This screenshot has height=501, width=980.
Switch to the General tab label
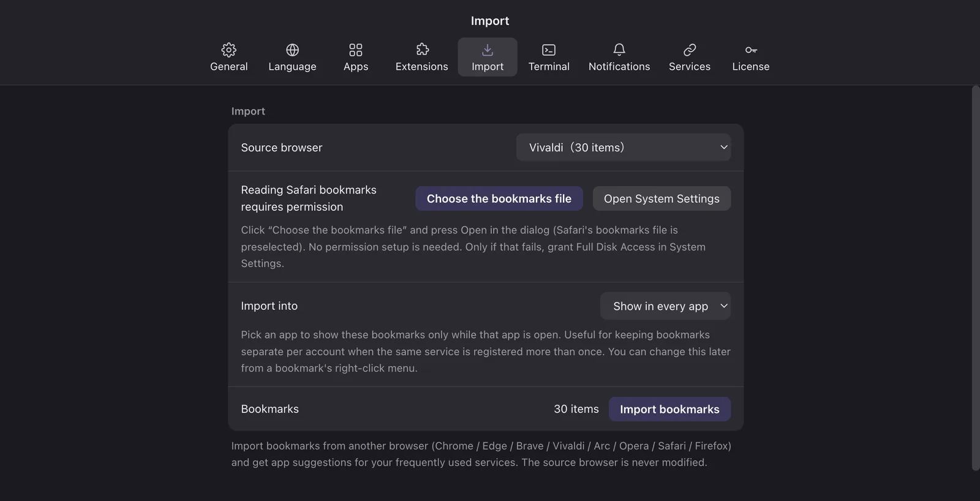[229, 66]
